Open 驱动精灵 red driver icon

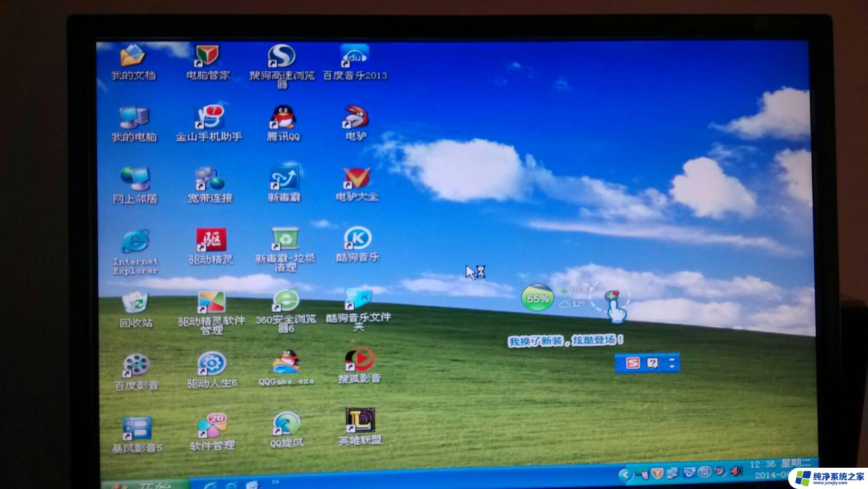point(211,247)
